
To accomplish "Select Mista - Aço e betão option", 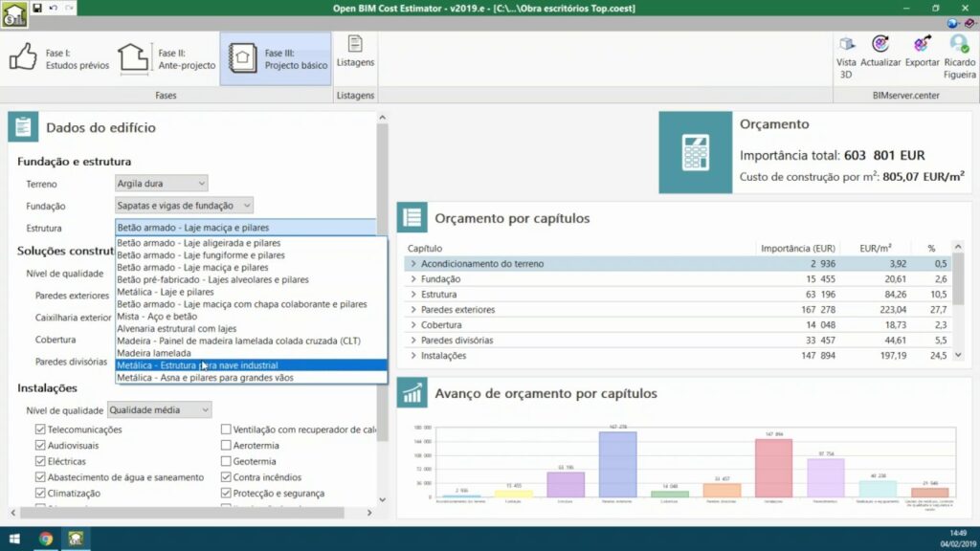I will coord(159,317).
